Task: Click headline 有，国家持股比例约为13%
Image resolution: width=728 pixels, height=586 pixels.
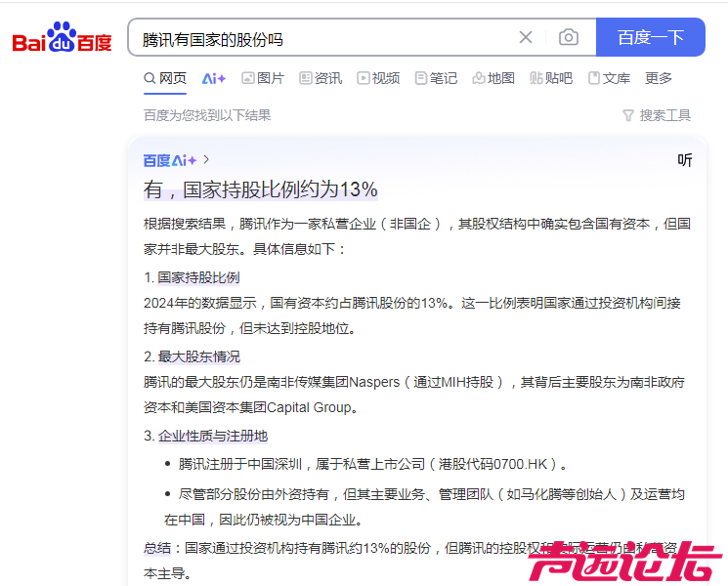Action: pyautogui.click(x=261, y=189)
